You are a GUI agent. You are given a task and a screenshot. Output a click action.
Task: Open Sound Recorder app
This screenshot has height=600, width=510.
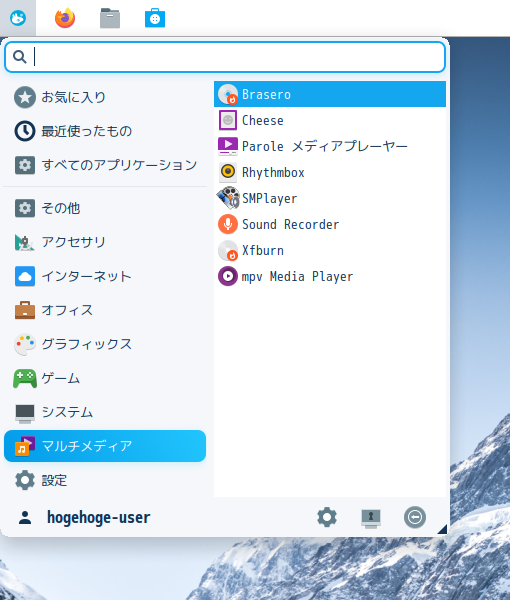tap(330, 224)
